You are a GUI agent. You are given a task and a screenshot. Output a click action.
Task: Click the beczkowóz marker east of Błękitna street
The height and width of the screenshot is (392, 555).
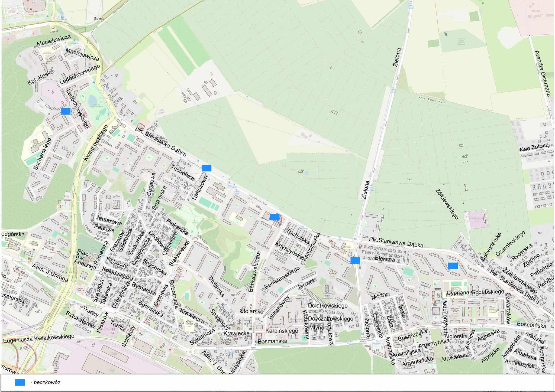453,266
